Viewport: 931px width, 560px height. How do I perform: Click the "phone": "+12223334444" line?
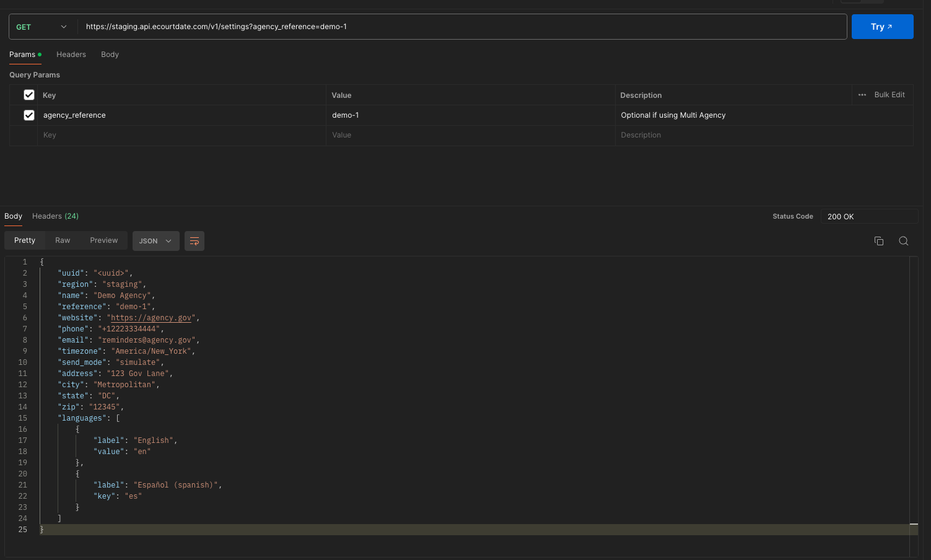tap(111, 329)
